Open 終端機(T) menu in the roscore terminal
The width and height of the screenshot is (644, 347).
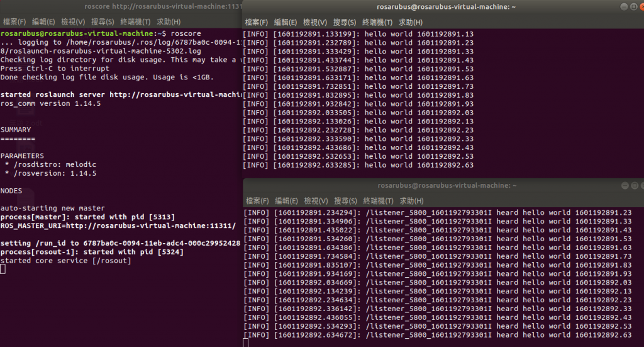[x=136, y=22]
